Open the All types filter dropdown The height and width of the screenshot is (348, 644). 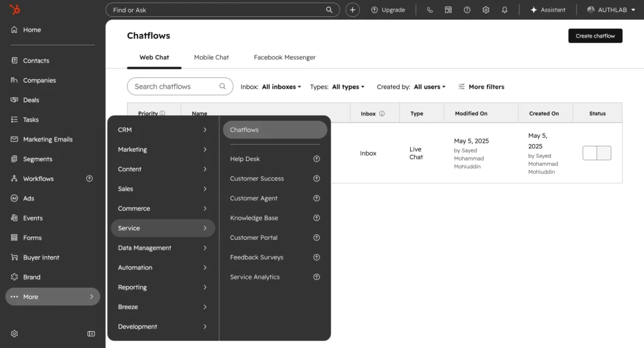348,87
